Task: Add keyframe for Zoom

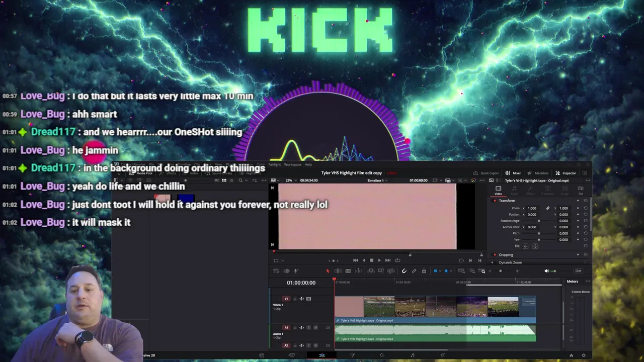Action: coord(578,208)
